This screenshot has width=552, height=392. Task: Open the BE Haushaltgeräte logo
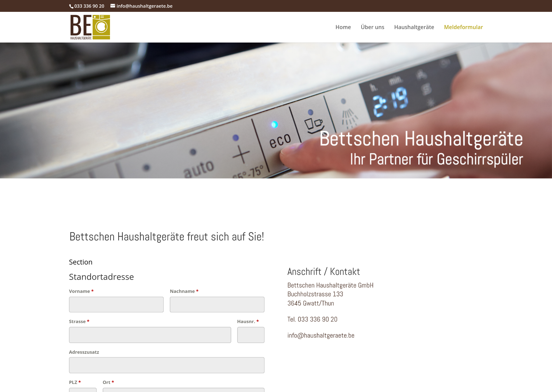[x=90, y=27]
